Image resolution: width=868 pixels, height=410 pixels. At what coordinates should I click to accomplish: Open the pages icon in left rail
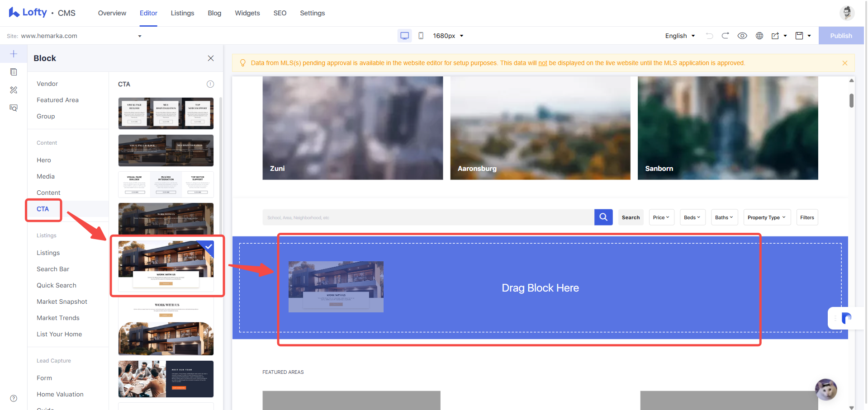pyautogui.click(x=14, y=72)
